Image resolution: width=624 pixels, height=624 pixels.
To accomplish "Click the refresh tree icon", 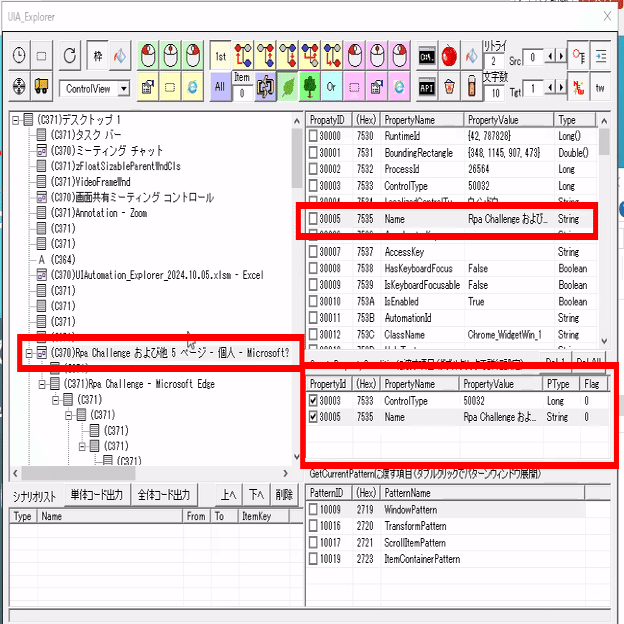I will 70,55.
